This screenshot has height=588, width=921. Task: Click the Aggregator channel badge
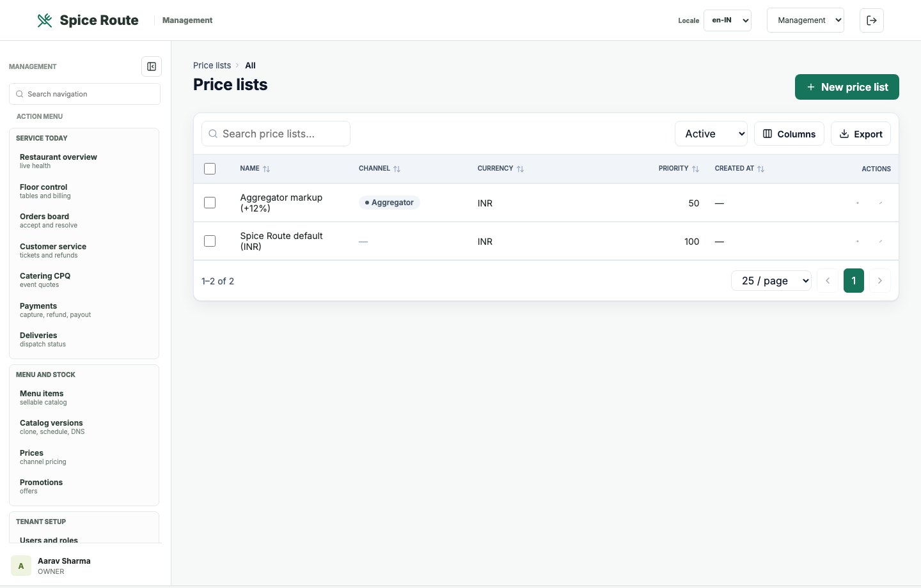coord(390,203)
